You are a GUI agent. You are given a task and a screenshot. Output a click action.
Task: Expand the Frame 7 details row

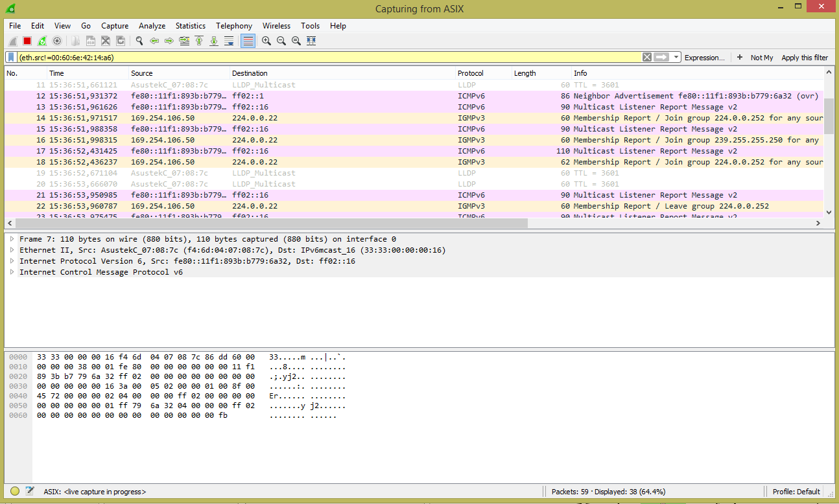tap(12, 239)
